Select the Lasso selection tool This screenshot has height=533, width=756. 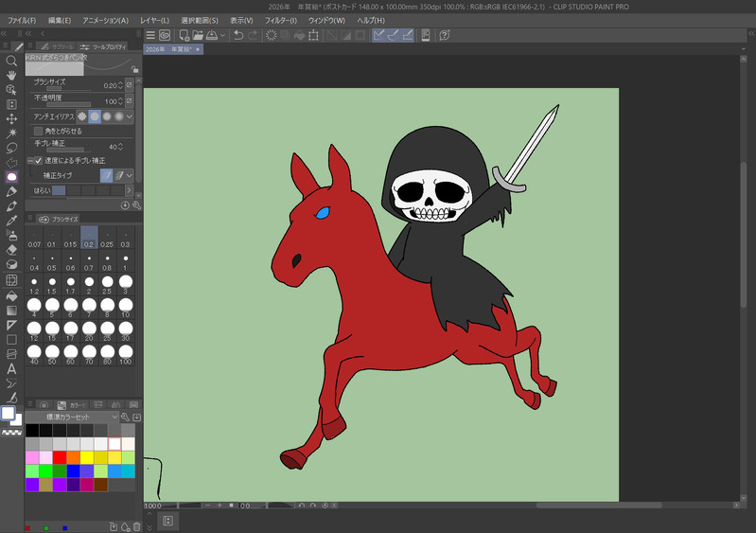(x=11, y=148)
